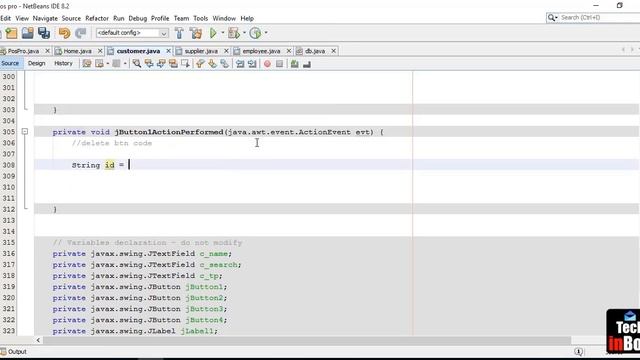Switch to the supplier.java tab
Image resolution: width=640 pixels, height=360 pixels.
(x=201, y=51)
